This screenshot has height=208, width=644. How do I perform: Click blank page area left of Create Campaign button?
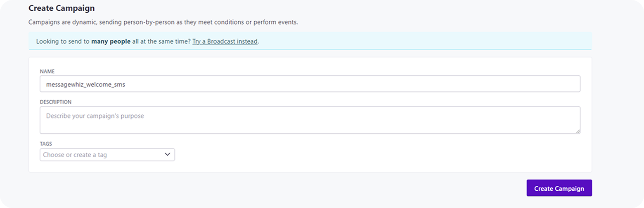(289, 188)
